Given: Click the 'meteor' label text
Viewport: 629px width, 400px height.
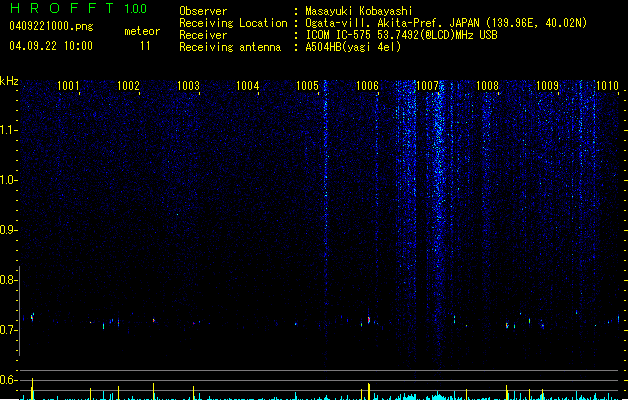Looking at the screenshot, I should [x=142, y=31].
